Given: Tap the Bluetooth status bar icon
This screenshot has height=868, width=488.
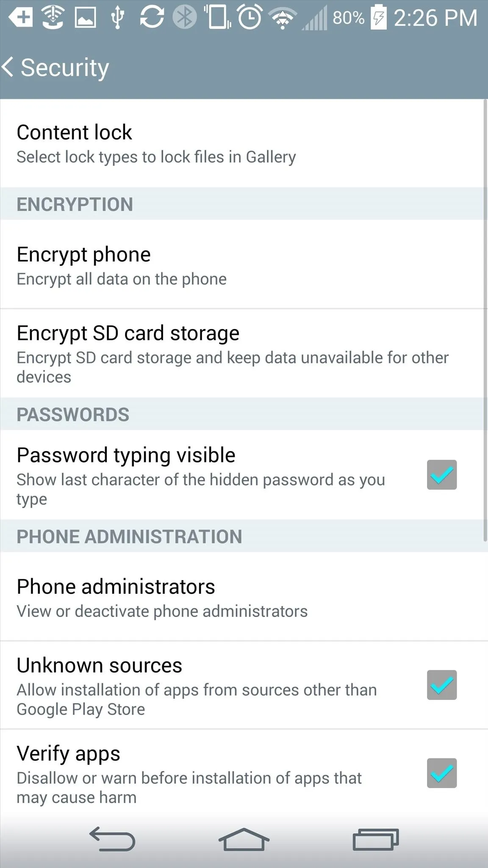Looking at the screenshot, I should [x=185, y=17].
